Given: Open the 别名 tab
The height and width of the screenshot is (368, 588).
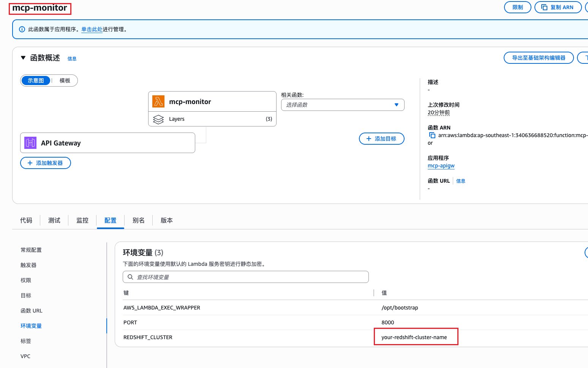Looking at the screenshot, I should 139,220.
